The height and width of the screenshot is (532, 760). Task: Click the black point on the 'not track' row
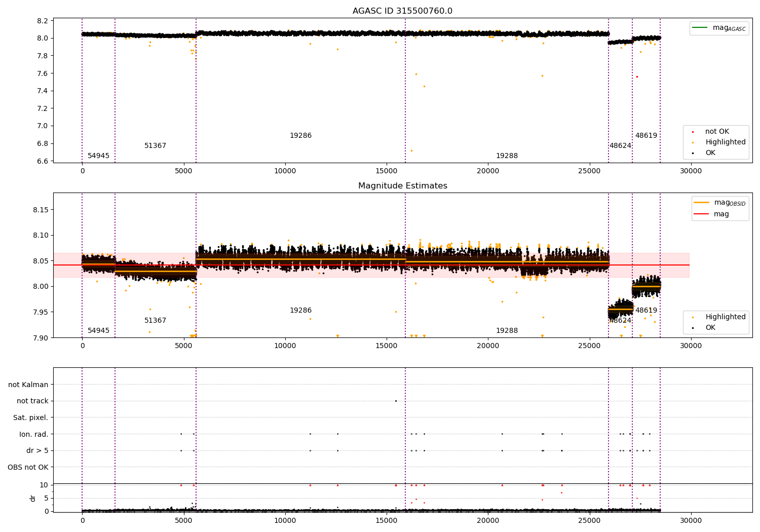coord(396,401)
